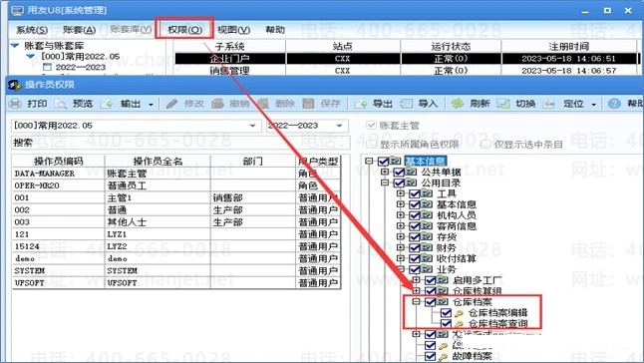Image resolution: width=644 pixels, height=363 pixels.
Task: Collapse the 仓库档案 tree node
Action: point(416,302)
